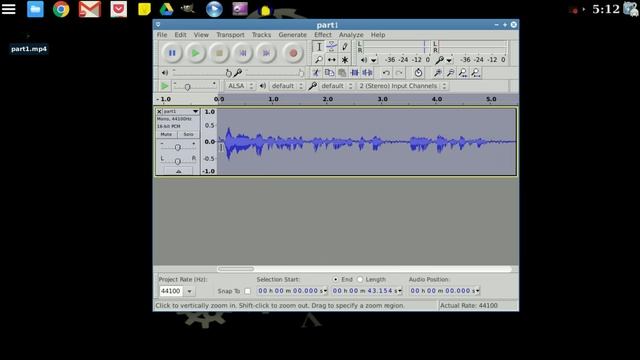Click the Copy icon in edit toolbar
Screen dimensions: 640x360
coord(329,73)
